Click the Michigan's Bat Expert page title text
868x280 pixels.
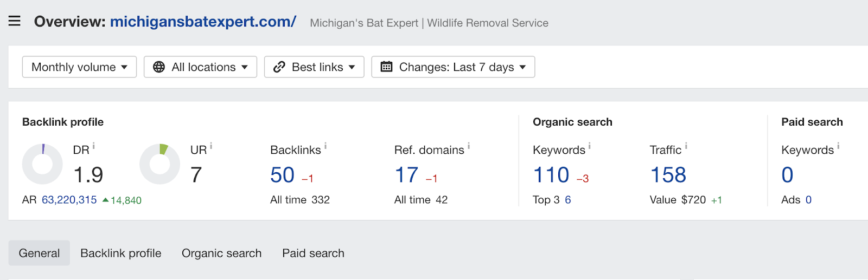coord(429,23)
